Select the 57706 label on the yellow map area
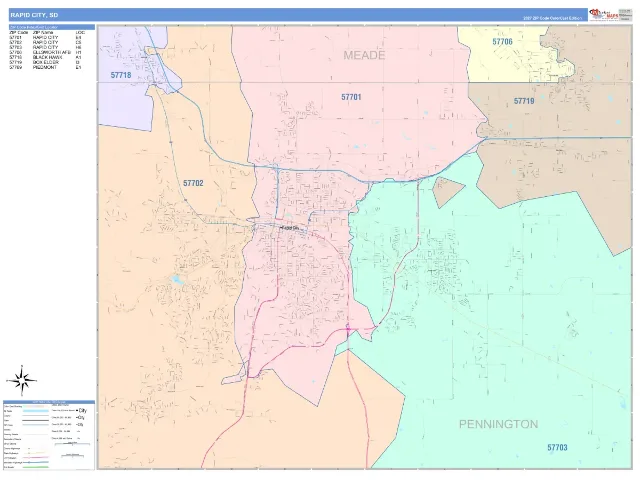The image size is (640, 480). 502,42
